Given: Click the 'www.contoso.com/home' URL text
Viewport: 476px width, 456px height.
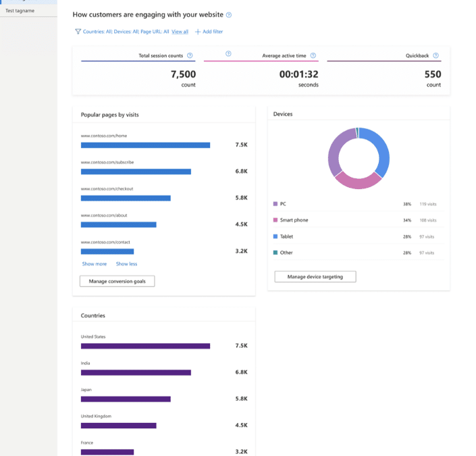Looking at the screenshot, I should (x=104, y=136).
